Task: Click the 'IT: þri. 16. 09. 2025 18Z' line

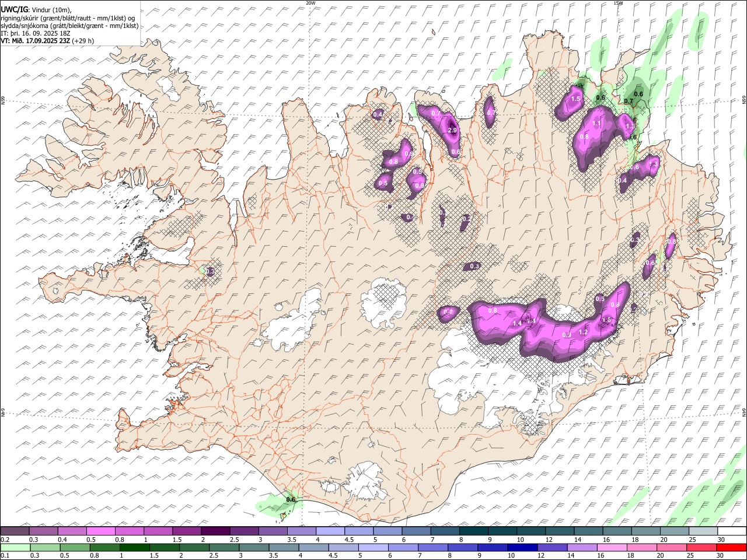Action: (36, 33)
